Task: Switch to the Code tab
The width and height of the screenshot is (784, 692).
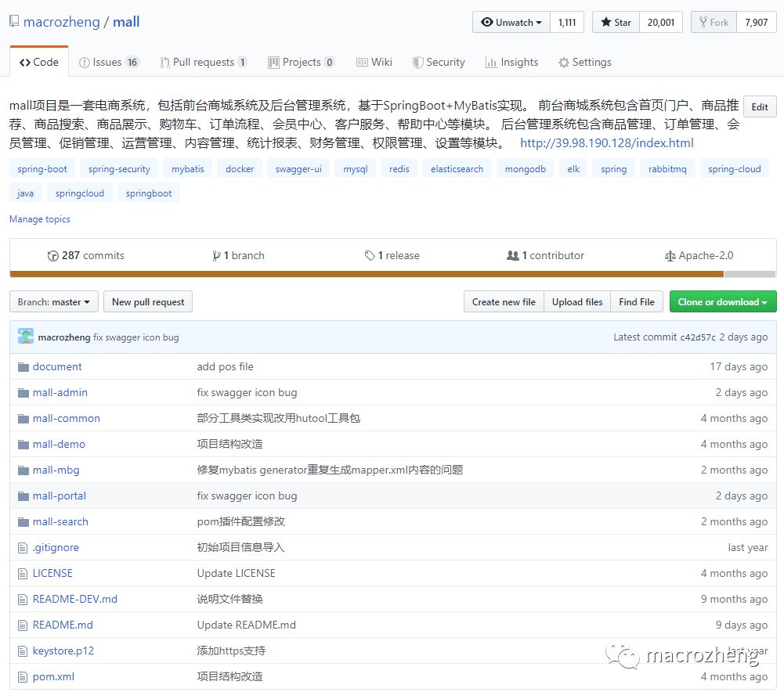Action: [x=39, y=62]
